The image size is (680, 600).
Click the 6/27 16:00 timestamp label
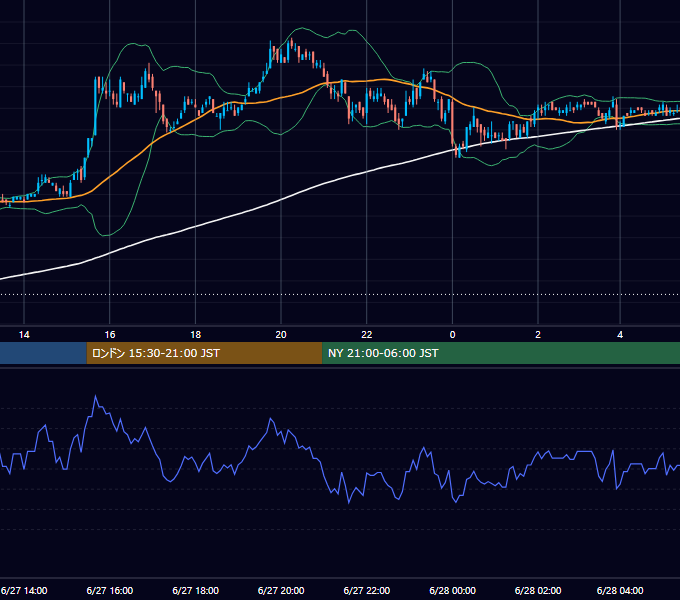[x=110, y=590]
